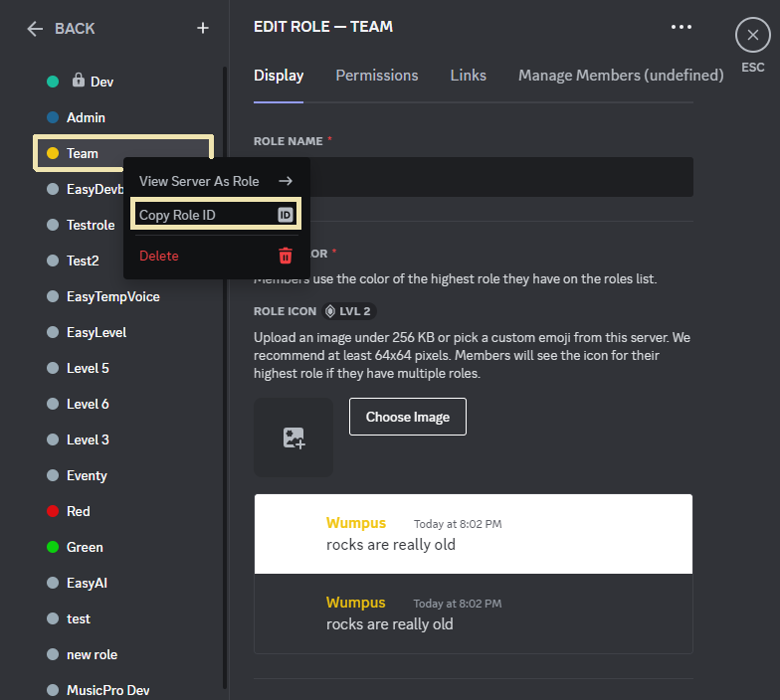Click the back arrow icon
780x700 pixels.
[35, 29]
